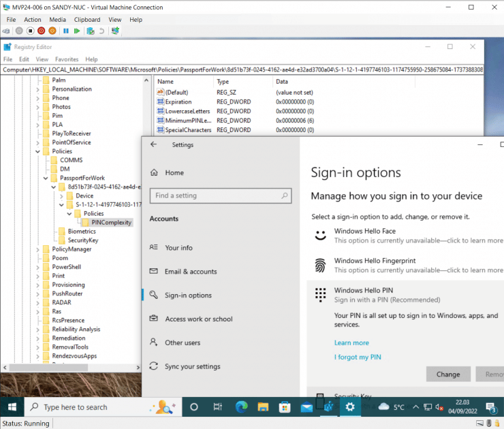Select the SpecialCharacters registry value
Image resolution: width=504 pixels, height=429 pixels.
click(x=188, y=130)
